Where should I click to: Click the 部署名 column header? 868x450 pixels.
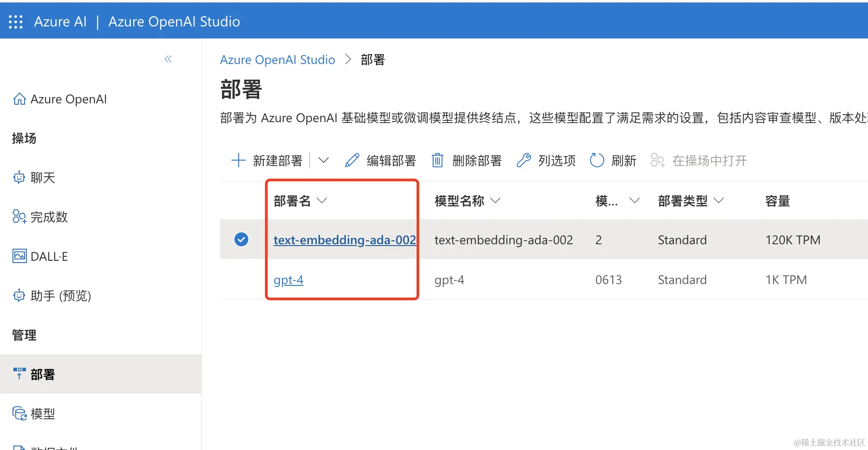pos(292,201)
